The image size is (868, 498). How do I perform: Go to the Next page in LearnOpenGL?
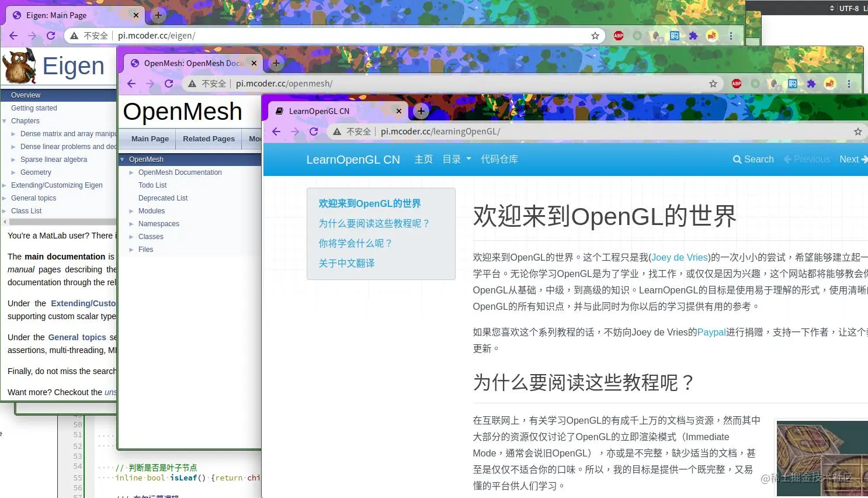[853, 159]
